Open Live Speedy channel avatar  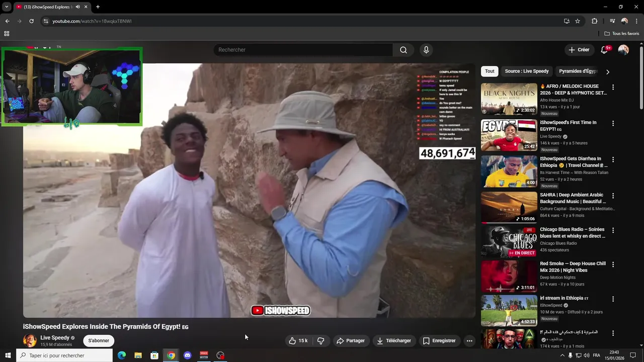tap(30, 340)
